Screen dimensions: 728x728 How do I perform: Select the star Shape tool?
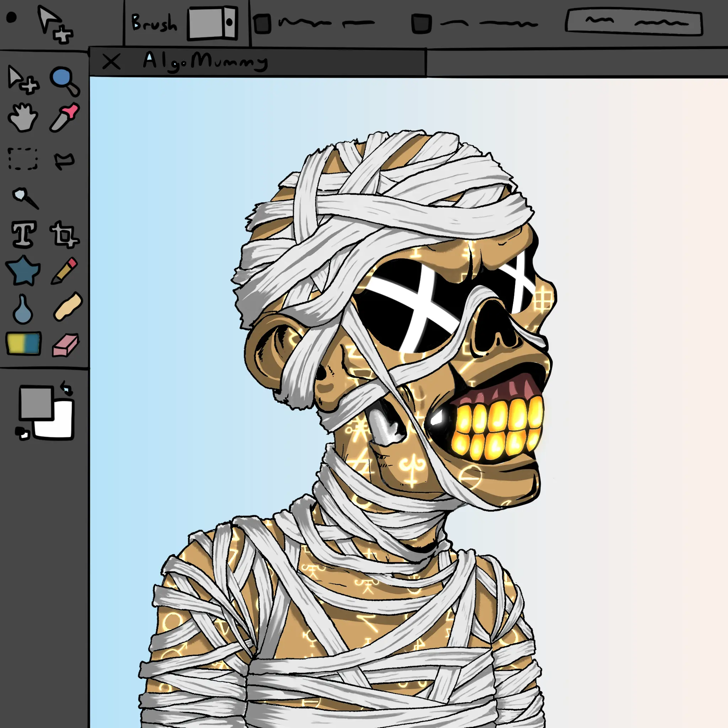pyautogui.click(x=23, y=270)
